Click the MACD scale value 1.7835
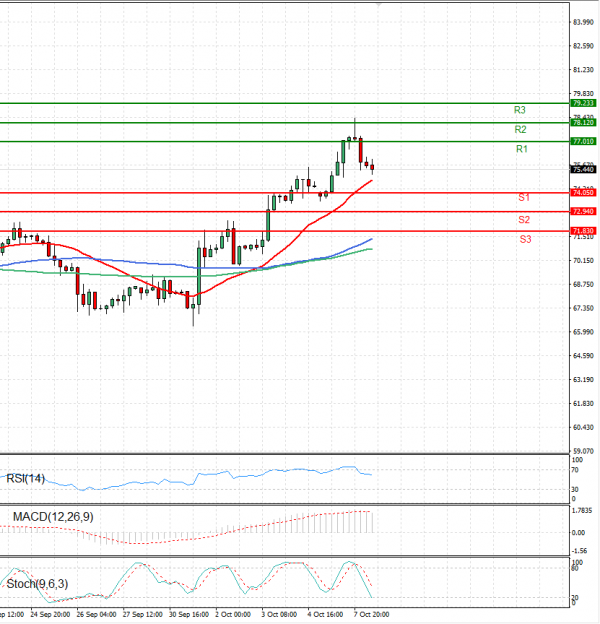This screenshot has width=600, height=624. 582,511
